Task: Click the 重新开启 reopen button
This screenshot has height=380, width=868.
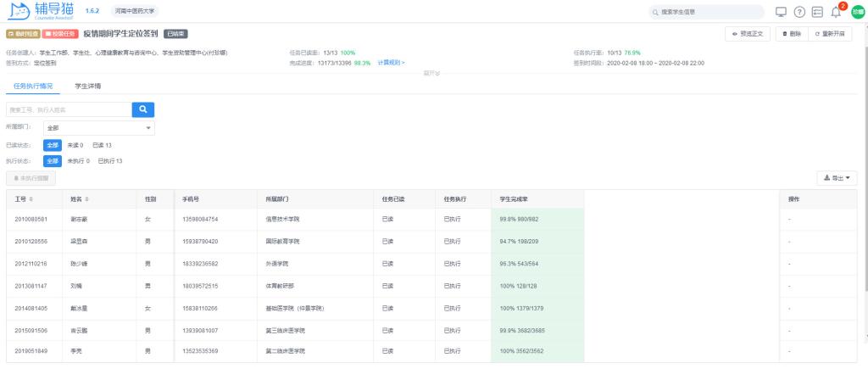Action: click(833, 33)
